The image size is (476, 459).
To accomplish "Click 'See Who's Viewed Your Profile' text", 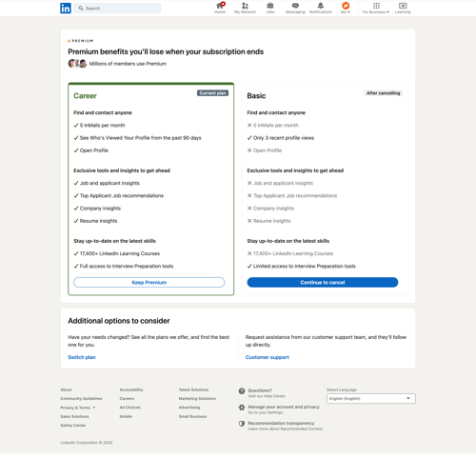I will click(140, 138).
